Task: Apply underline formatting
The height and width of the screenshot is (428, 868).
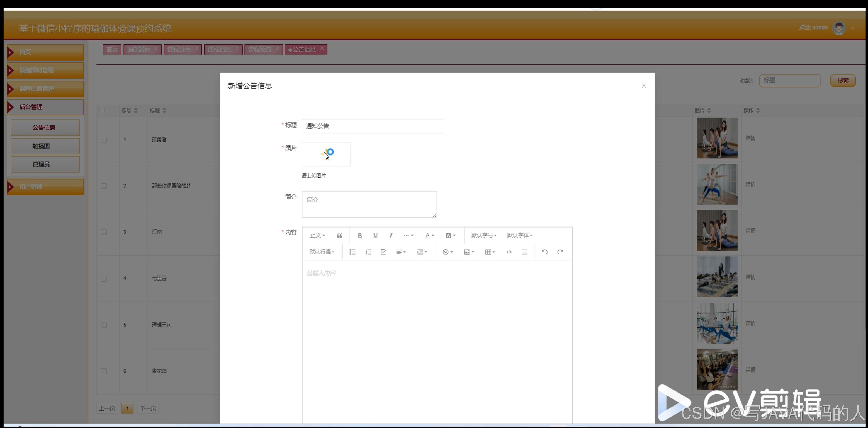Action: pyautogui.click(x=375, y=235)
